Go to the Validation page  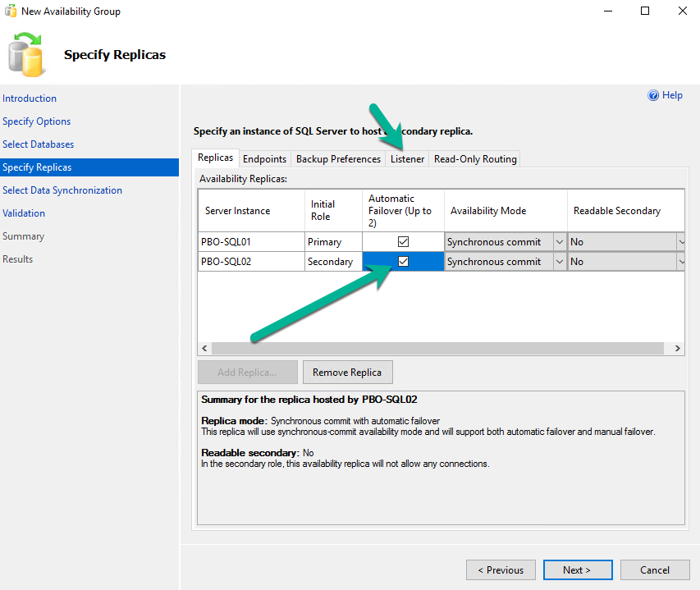(24, 213)
